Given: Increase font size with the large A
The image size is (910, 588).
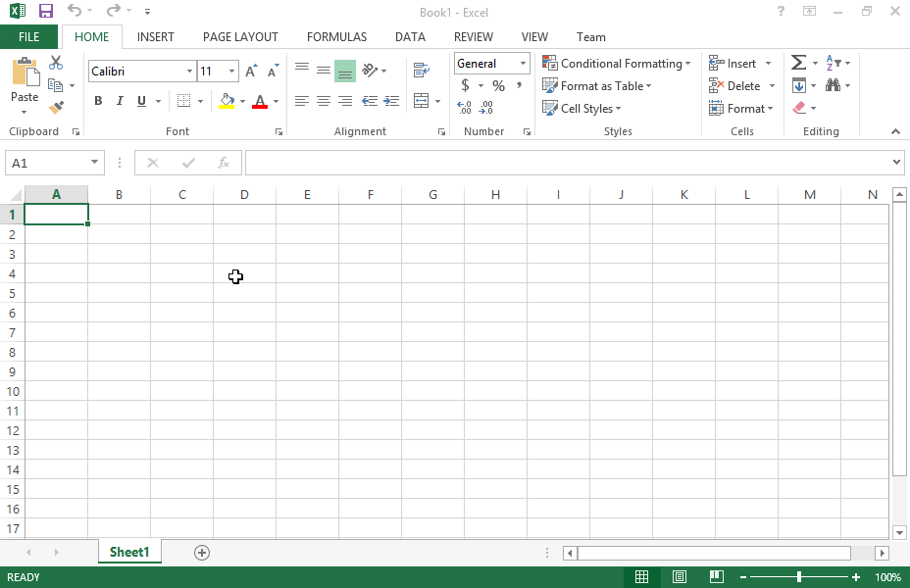Looking at the screenshot, I should [x=251, y=71].
